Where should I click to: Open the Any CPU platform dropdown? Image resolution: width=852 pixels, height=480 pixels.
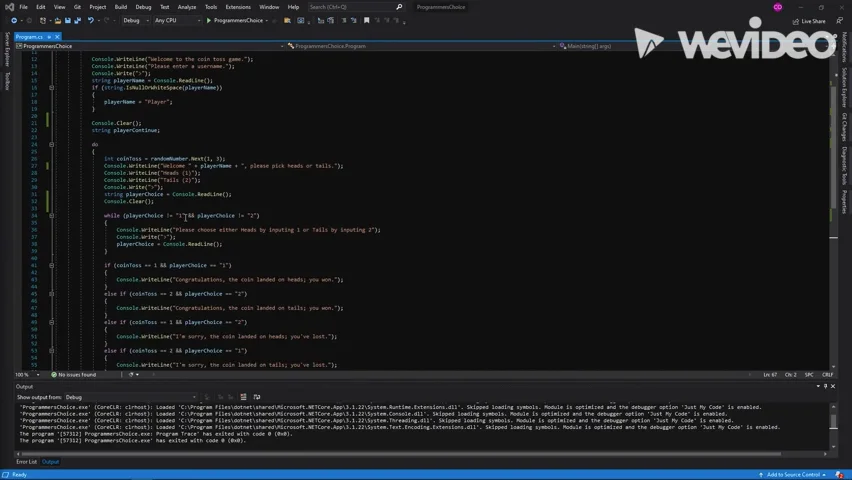[x=177, y=21]
